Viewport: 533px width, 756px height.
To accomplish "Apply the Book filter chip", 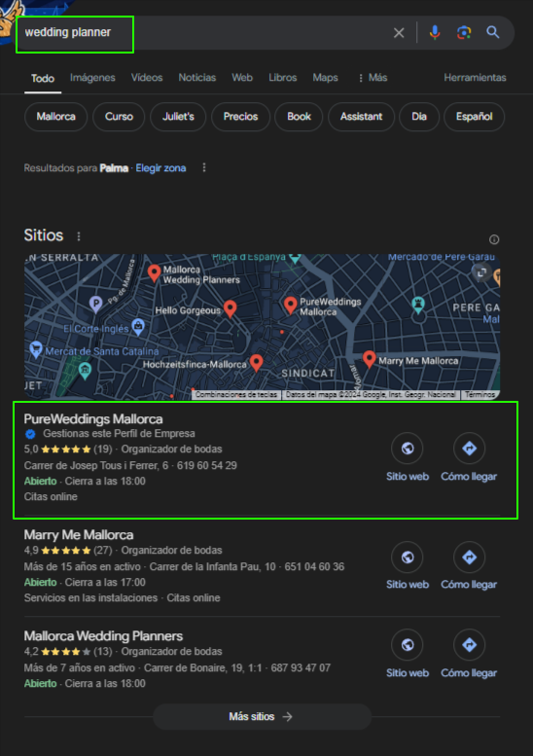I will (x=299, y=117).
